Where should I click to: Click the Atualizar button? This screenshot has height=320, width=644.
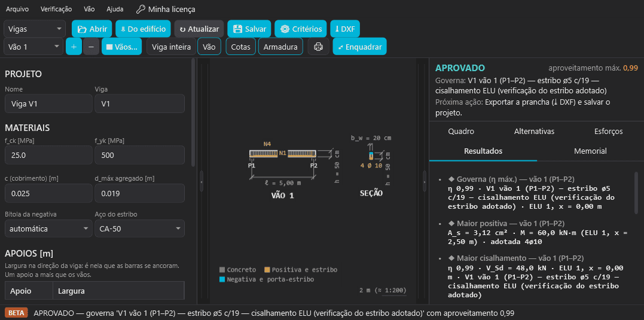coord(199,29)
